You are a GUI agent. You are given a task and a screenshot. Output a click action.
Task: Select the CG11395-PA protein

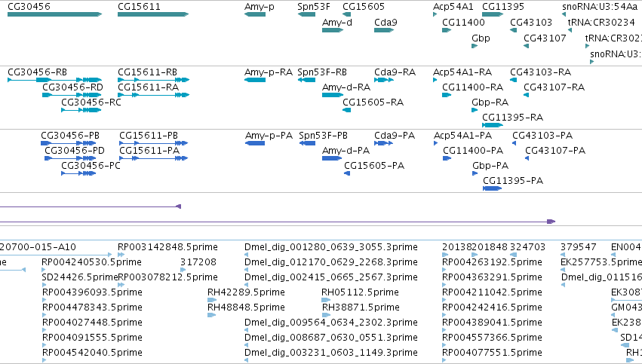click(x=493, y=188)
